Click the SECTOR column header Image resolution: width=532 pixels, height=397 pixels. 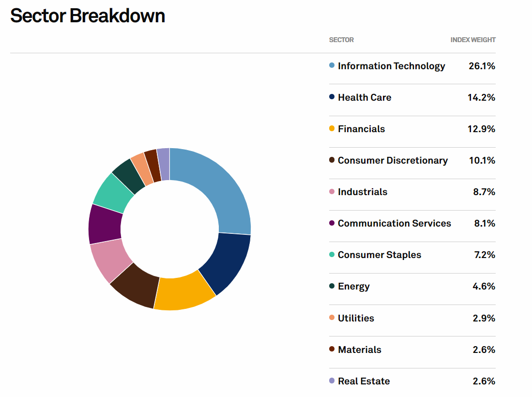(341, 40)
